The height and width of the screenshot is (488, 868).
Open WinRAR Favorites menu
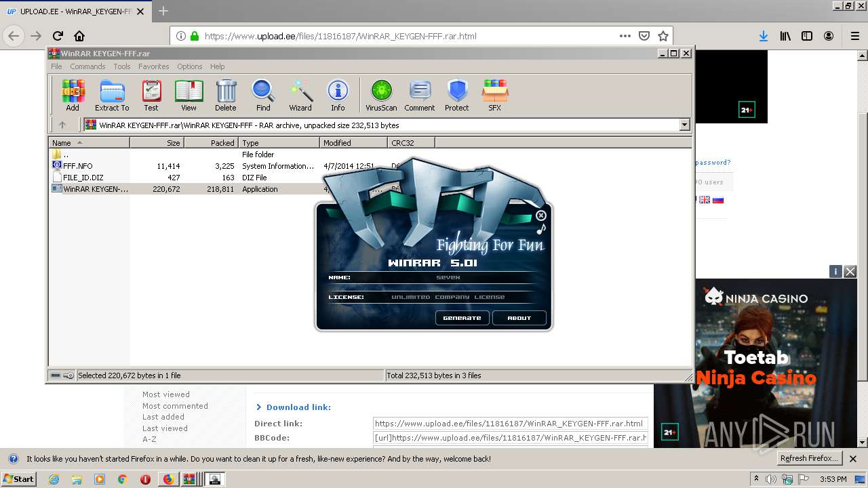[x=154, y=66]
